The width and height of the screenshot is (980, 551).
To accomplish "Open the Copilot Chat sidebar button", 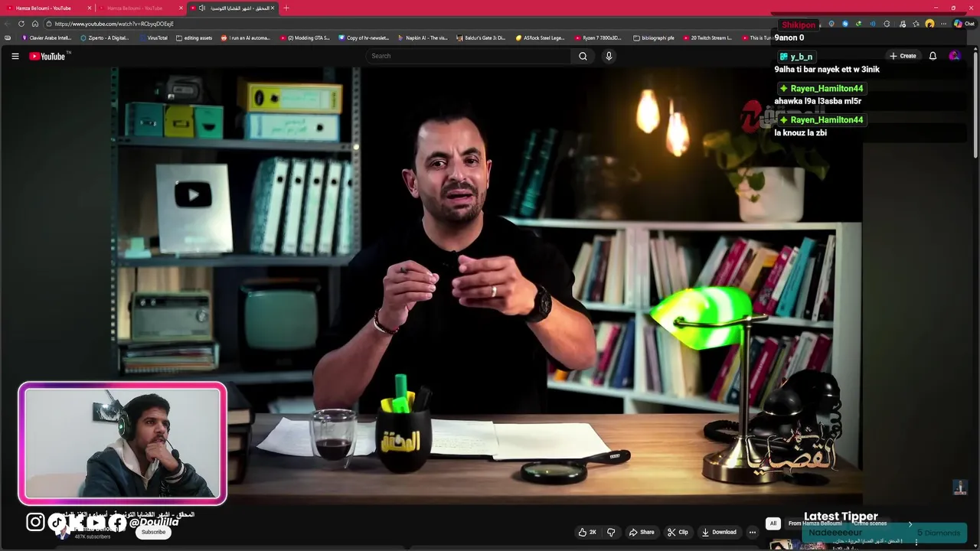I will click(x=965, y=24).
